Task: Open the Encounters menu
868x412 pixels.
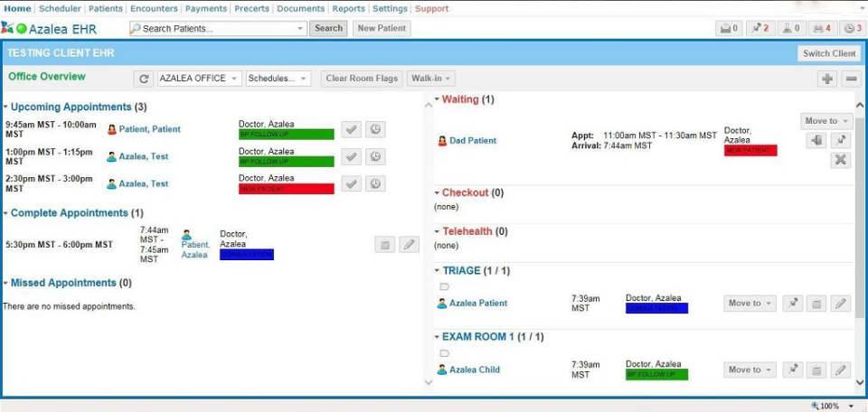Action: tap(154, 8)
